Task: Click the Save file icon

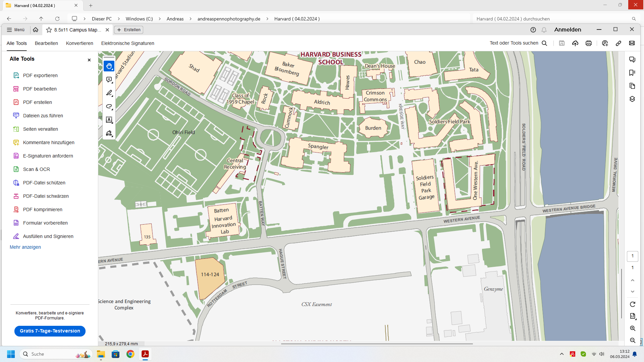Action: click(562, 43)
